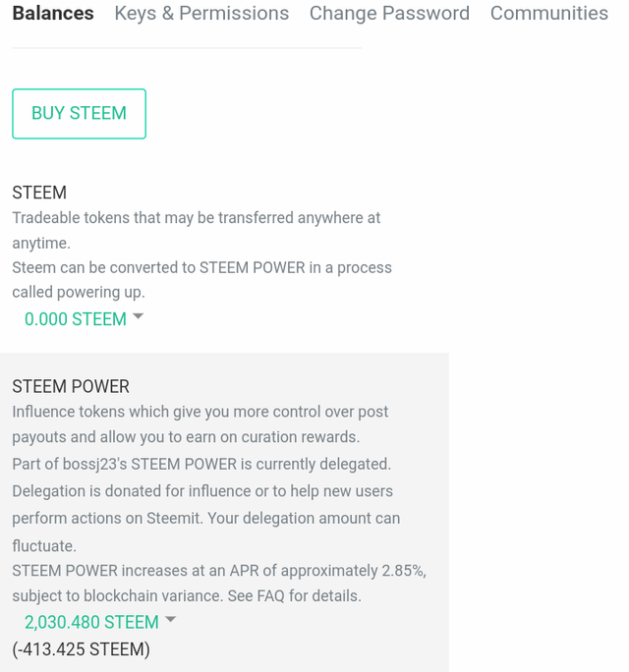This screenshot has width=629, height=672.
Task: Open the 2,030.480 STEEM balance menu
Action: (91, 622)
